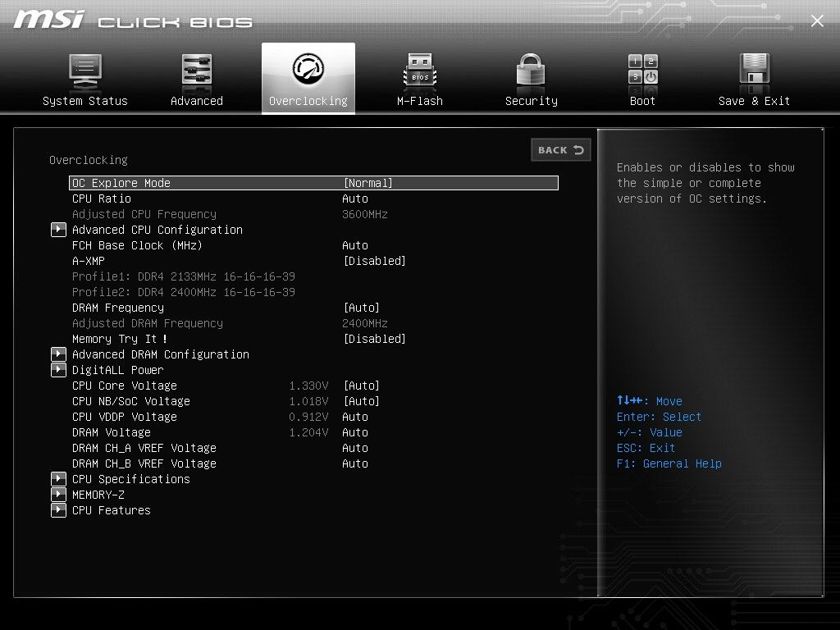Select DRAM CH_B VREF Voltage Auto value
The image size is (840, 630).
point(355,463)
